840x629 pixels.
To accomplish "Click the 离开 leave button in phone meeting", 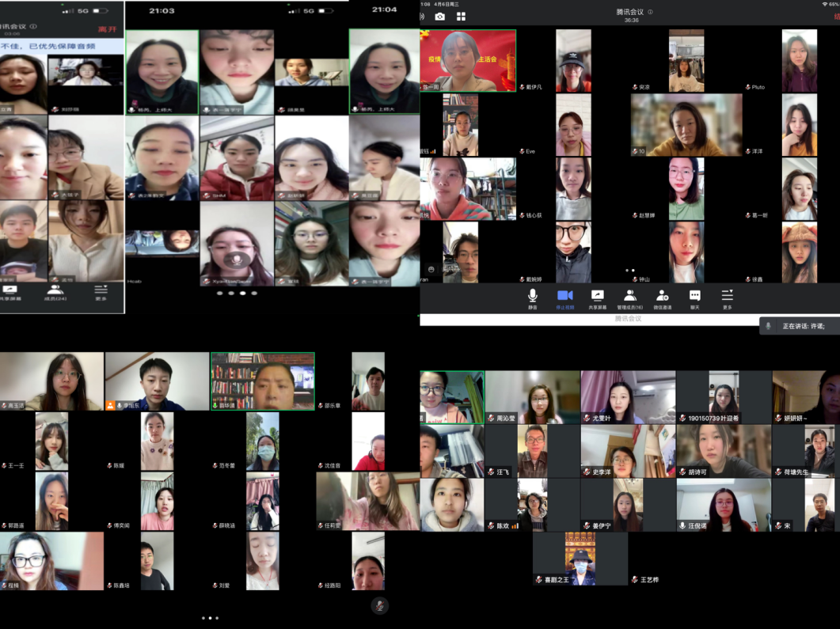I will pos(107,29).
